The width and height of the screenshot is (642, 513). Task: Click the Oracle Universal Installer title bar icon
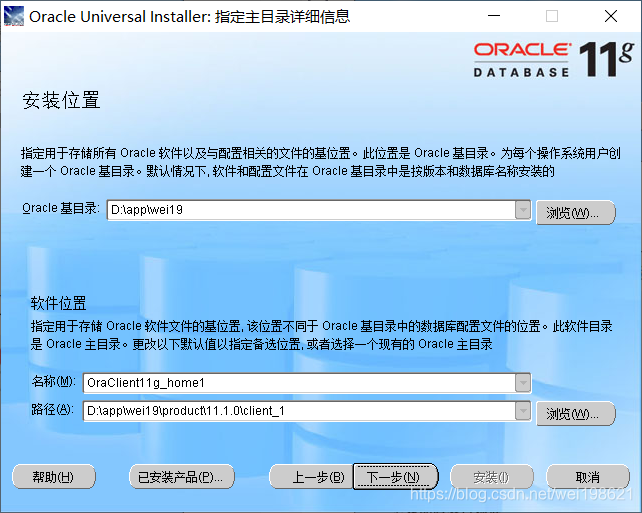pyautogui.click(x=14, y=16)
